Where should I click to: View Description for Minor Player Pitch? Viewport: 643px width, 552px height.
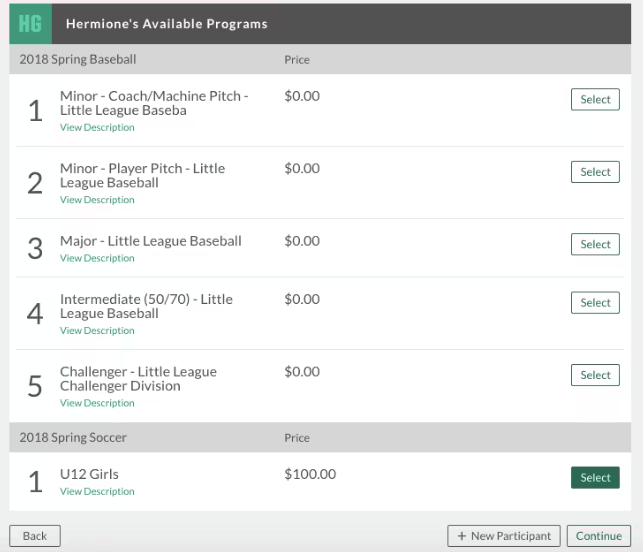[x=97, y=200]
